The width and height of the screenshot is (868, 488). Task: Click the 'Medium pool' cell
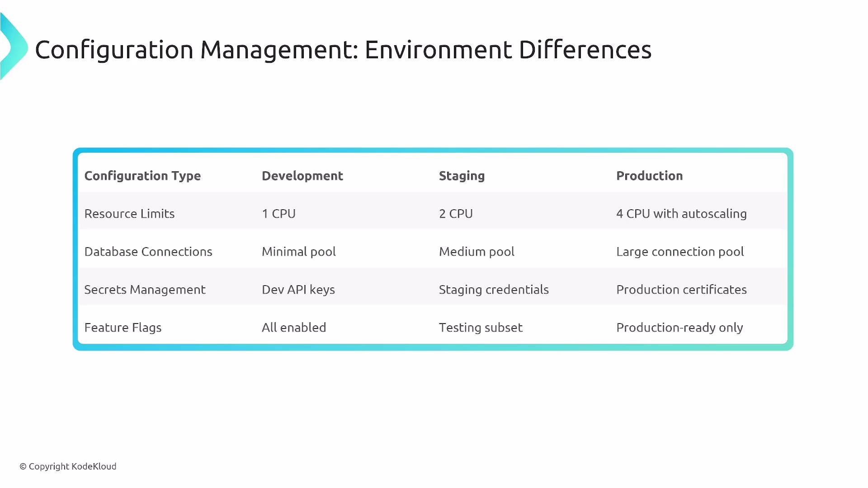[476, 252]
